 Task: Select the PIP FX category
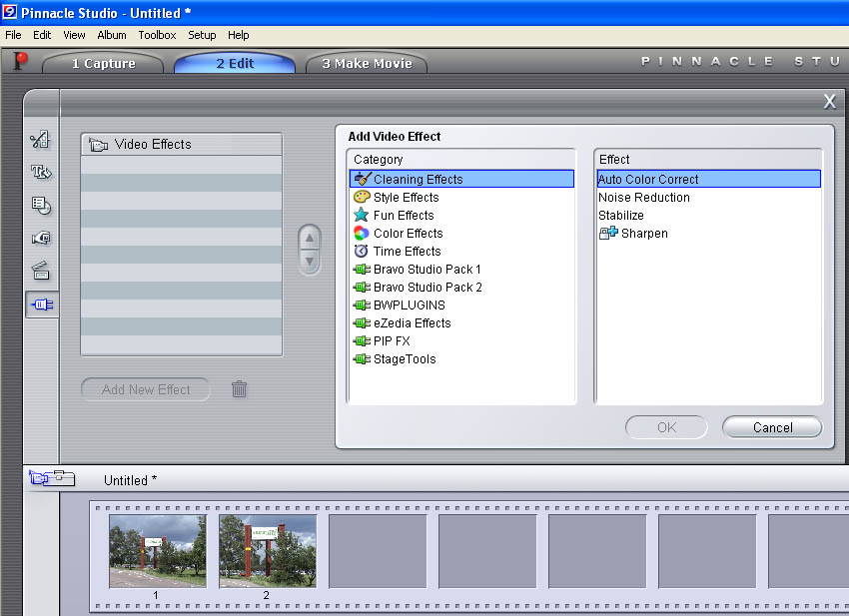pos(461,340)
